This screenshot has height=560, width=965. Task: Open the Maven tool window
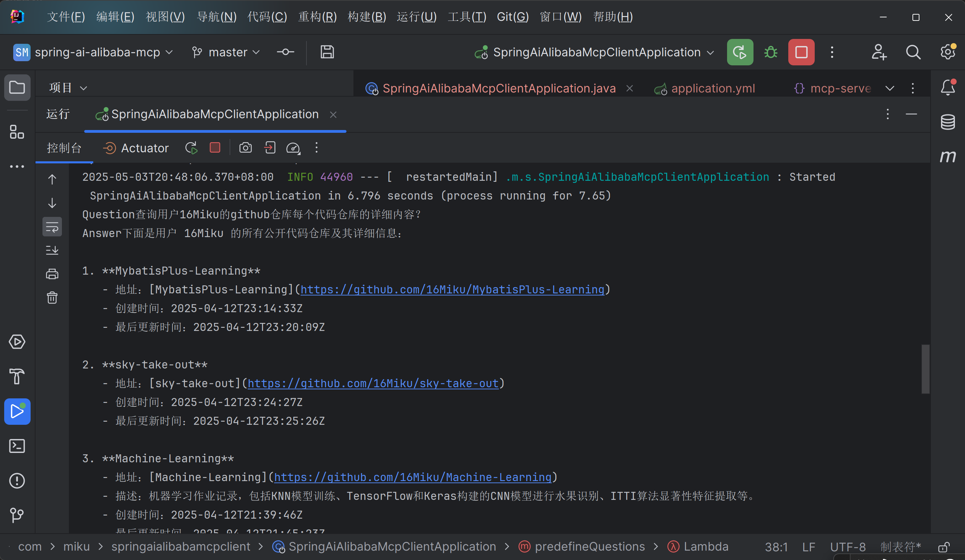[x=948, y=156]
